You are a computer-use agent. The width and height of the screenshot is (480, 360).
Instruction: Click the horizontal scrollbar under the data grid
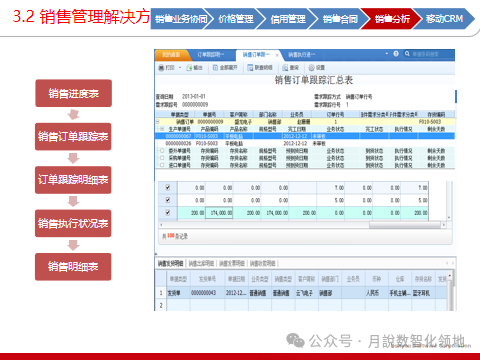[303, 225]
